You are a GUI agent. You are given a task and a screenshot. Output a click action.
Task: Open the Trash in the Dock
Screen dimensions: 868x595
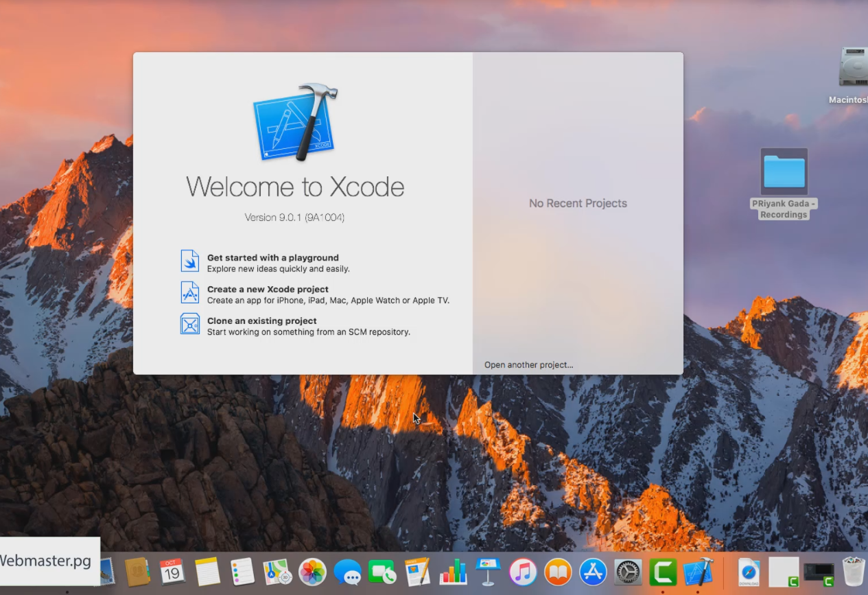[x=854, y=572]
